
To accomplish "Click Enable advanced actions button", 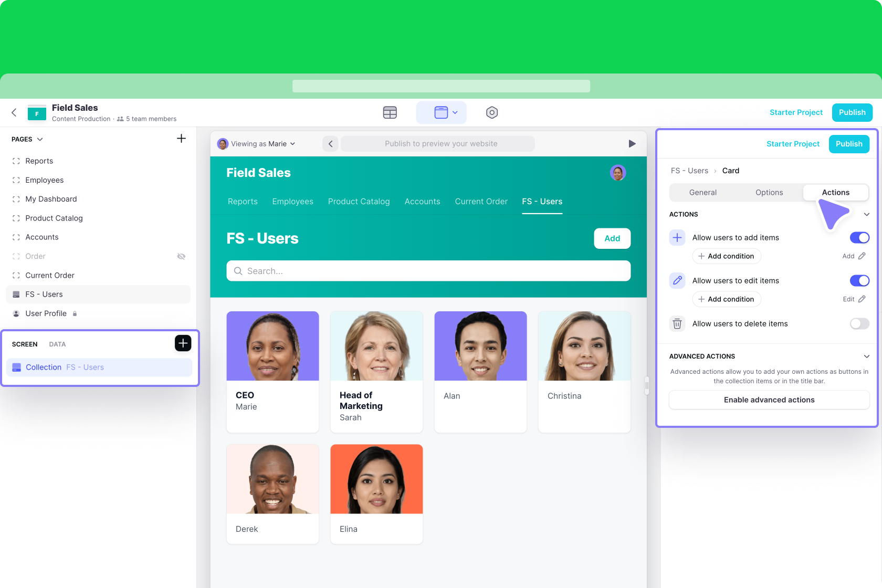I will tap(769, 400).
